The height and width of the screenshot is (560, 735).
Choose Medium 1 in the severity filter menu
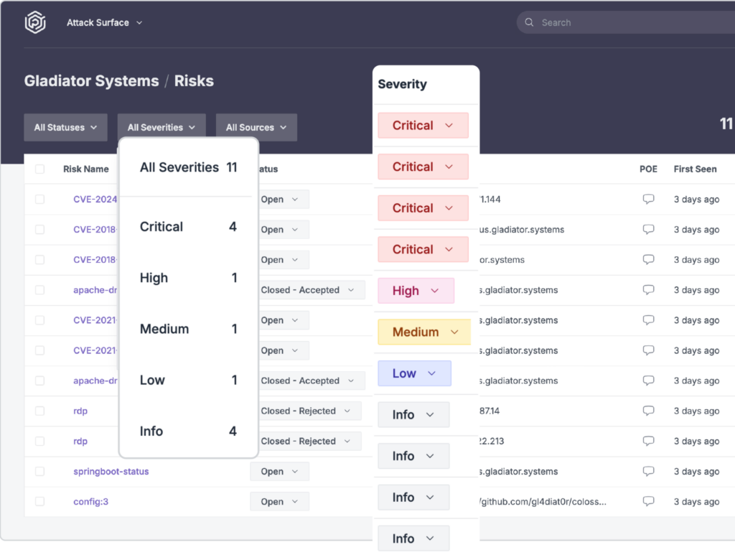(x=189, y=329)
